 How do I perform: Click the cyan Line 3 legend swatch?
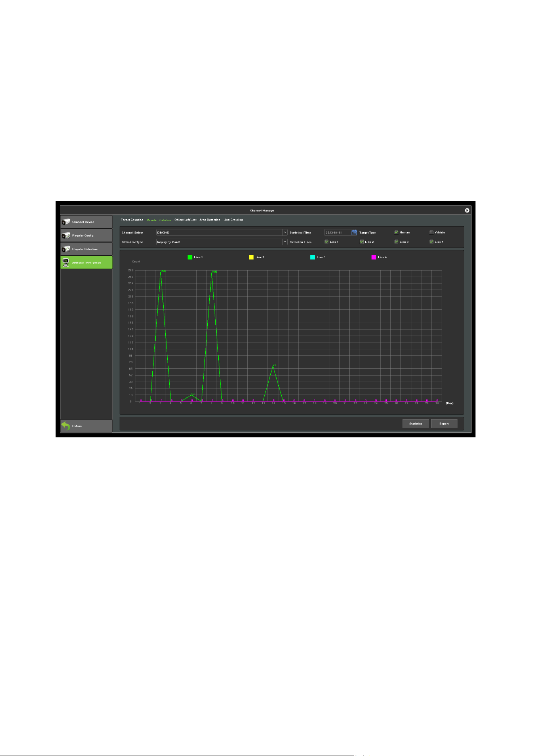(x=312, y=257)
